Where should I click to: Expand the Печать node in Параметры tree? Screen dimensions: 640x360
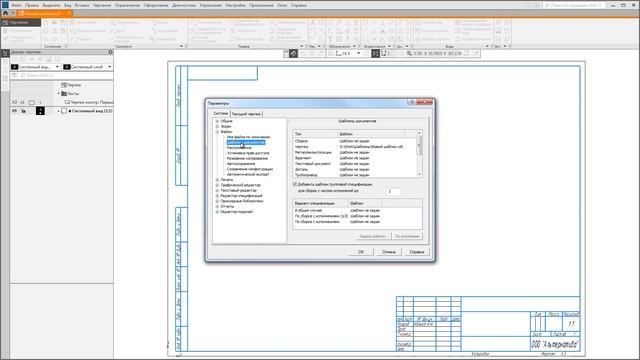217,180
